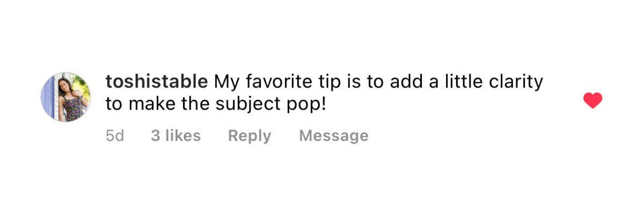Reply to toshistable's comment
The height and width of the screenshot is (215, 644).
tap(250, 136)
